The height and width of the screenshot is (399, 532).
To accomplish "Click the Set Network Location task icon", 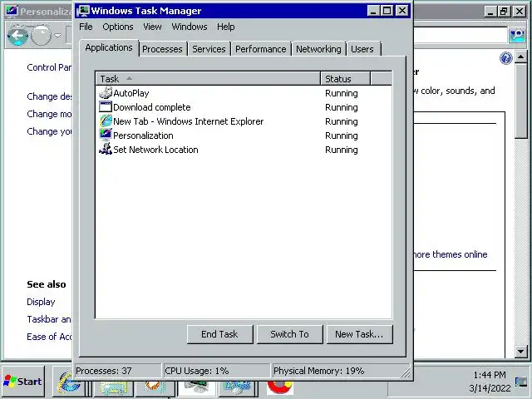I will [106, 150].
